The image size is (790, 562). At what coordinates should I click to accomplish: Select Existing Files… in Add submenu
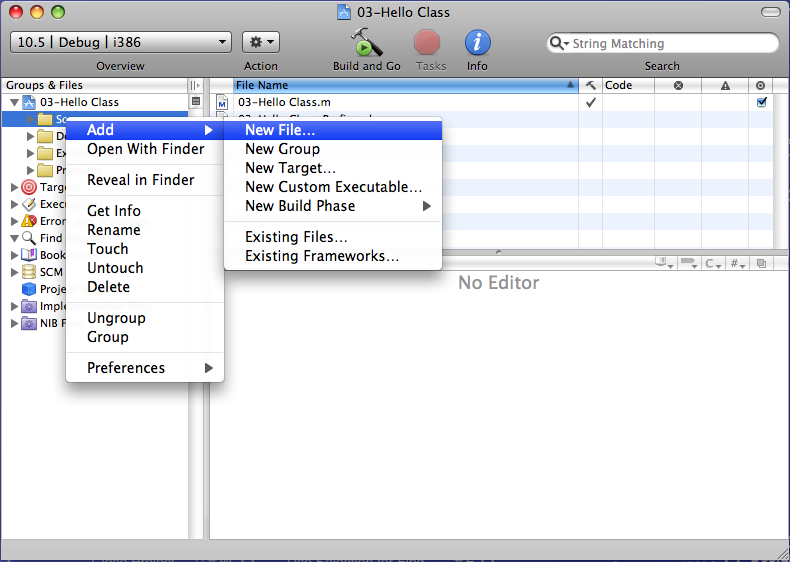[333, 237]
